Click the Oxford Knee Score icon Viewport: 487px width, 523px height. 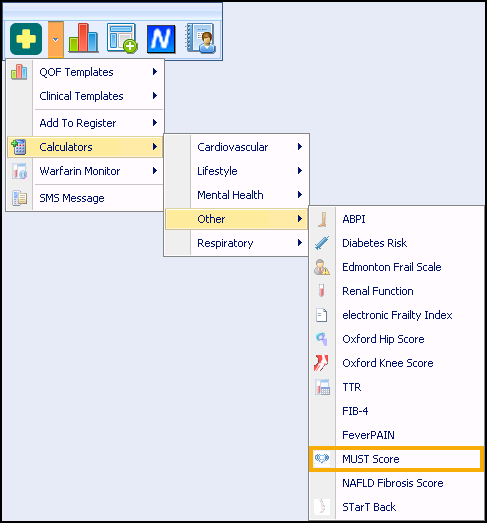pyautogui.click(x=321, y=363)
